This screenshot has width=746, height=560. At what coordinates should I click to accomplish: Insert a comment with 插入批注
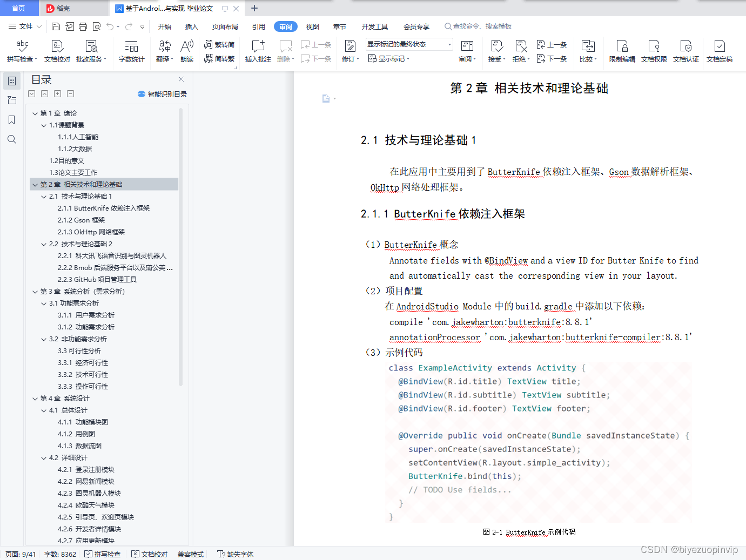pos(258,52)
